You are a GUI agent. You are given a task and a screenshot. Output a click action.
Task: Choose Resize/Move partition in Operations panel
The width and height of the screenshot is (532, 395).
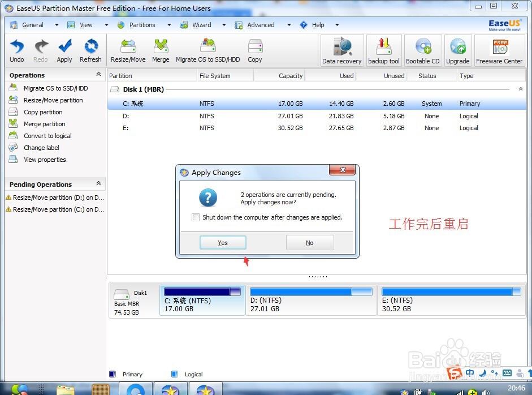[x=53, y=100]
